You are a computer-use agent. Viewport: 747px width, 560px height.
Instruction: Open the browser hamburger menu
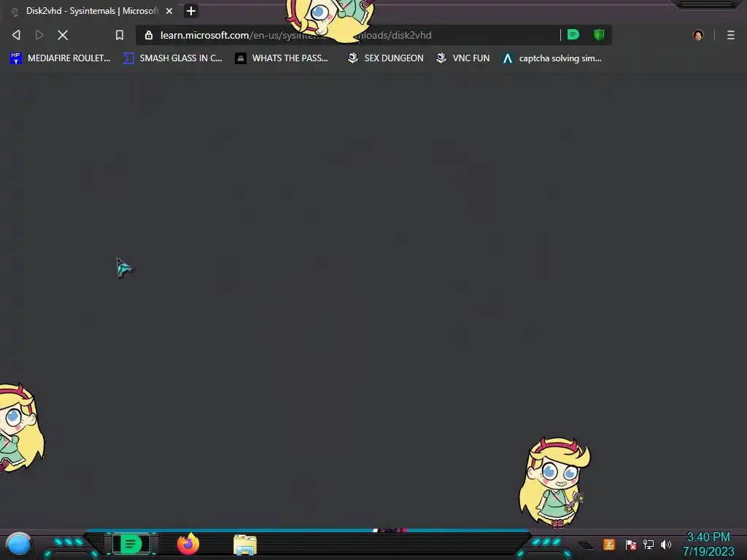coord(730,35)
